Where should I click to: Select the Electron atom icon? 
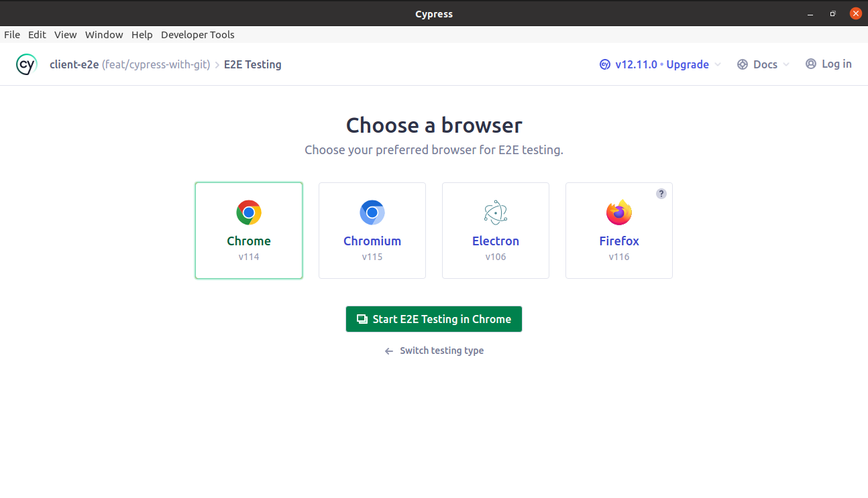click(496, 212)
